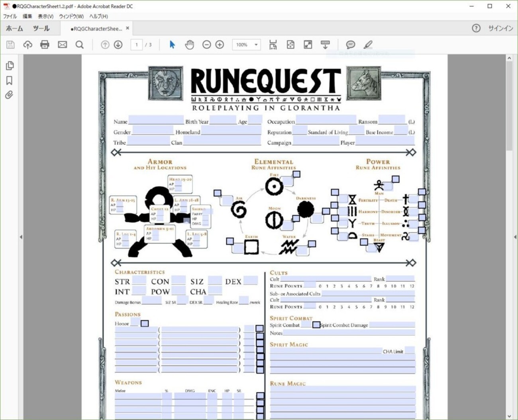
Task: Open the page thumbnails panel
Action: (x=10, y=65)
